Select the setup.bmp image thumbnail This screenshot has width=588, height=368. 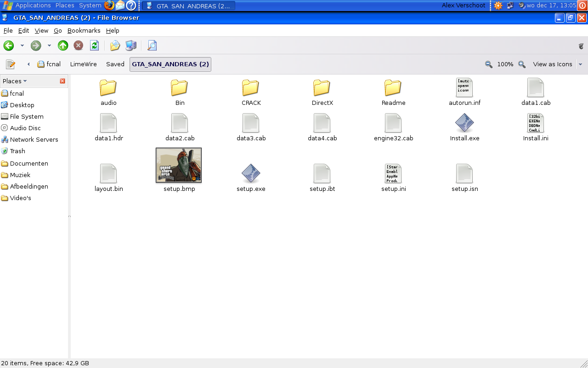pyautogui.click(x=179, y=165)
